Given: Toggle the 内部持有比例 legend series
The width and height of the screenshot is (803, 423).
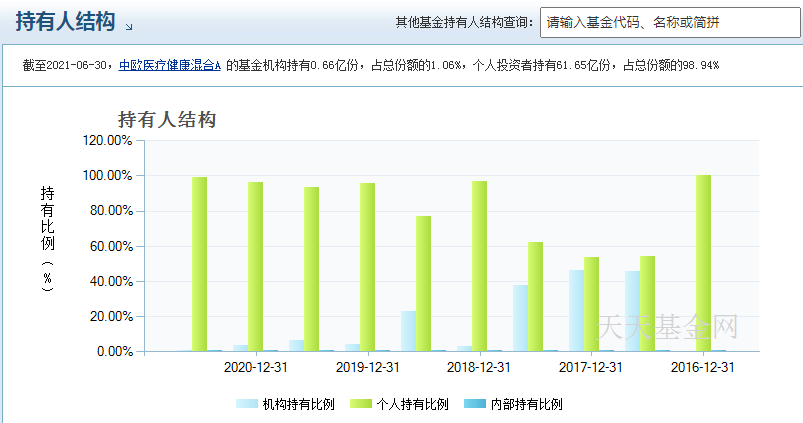Looking at the screenshot, I should pos(526,404).
